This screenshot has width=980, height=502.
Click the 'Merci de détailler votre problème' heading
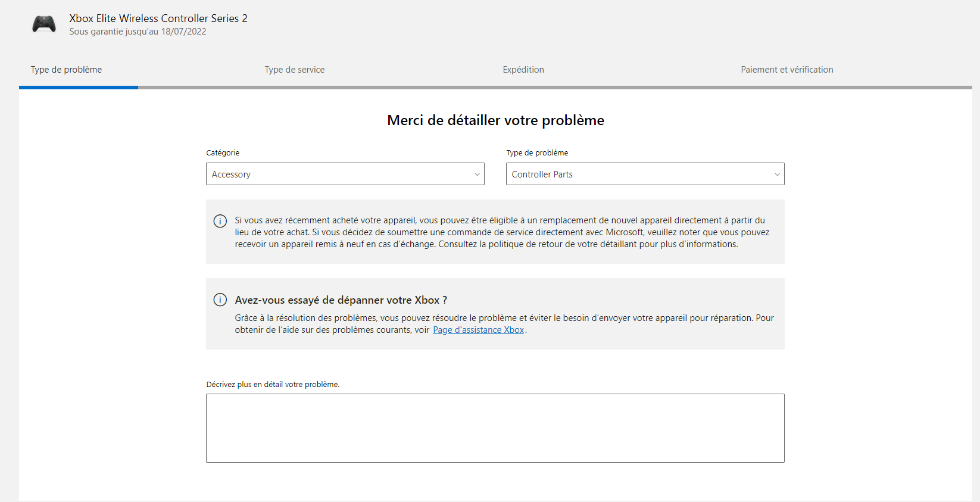pyautogui.click(x=495, y=120)
